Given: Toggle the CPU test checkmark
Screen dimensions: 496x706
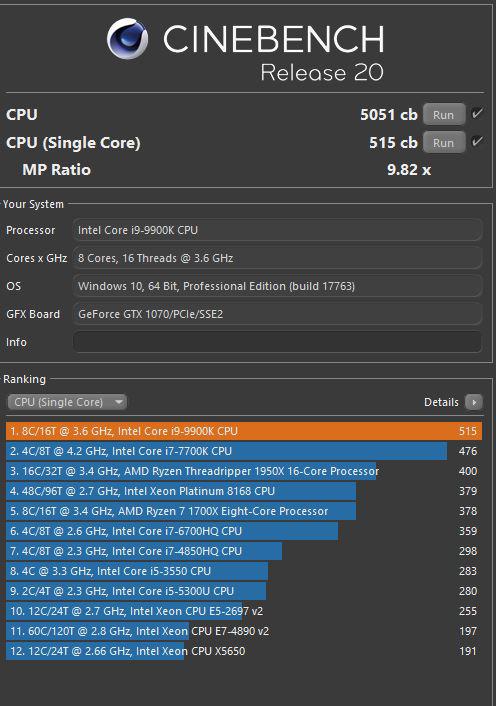Looking at the screenshot, I should point(477,113).
